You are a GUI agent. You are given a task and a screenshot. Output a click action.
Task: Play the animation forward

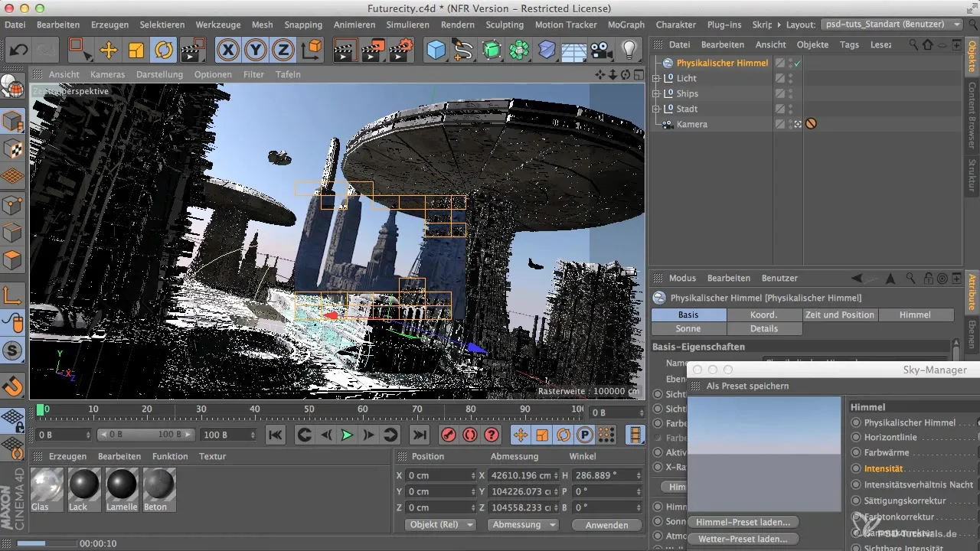pos(347,435)
